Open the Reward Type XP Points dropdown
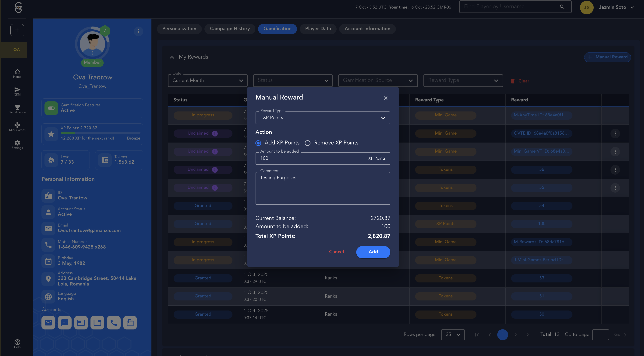 [x=323, y=118]
